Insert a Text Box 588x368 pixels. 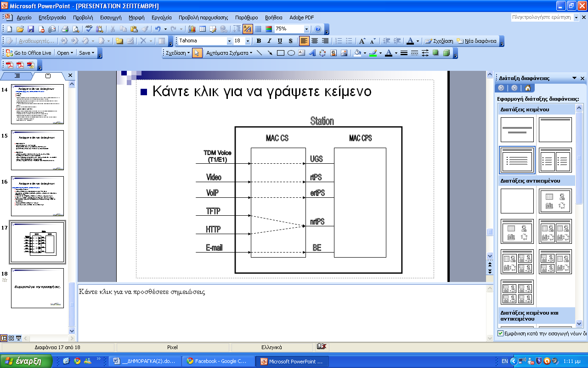coord(302,53)
